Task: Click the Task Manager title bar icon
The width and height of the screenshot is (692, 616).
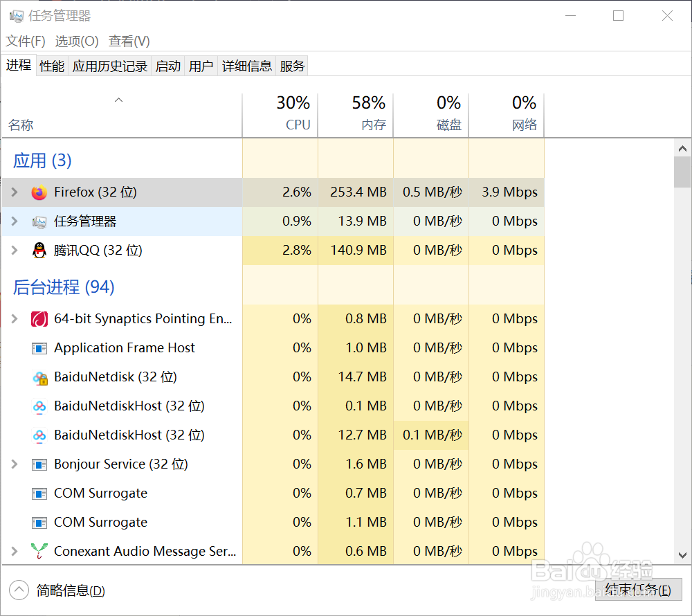Action: tap(17, 17)
